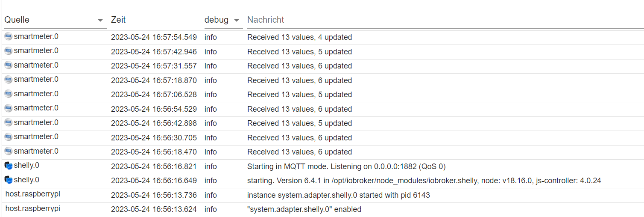Click smartmeter icon in 16:57:54.549 row
Screen dimensions: 644x217
pyautogui.click(x=8, y=37)
